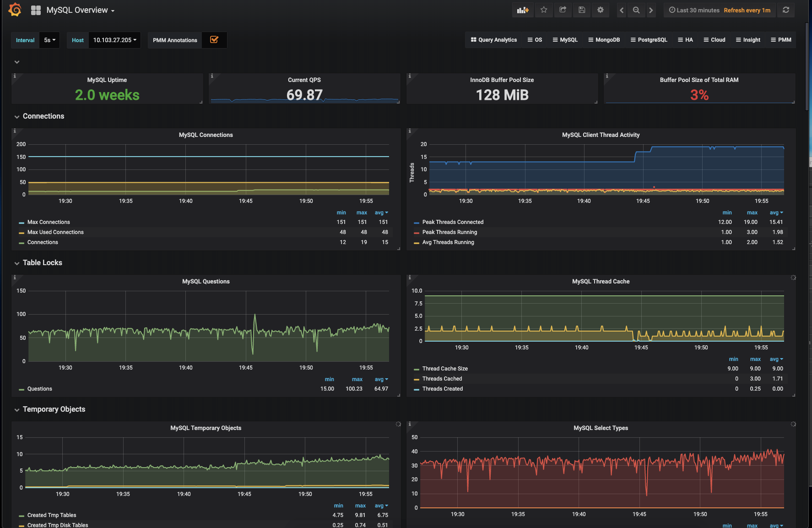Open the Insight dashboards menu
Screen dimensions: 812x528
(748, 40)
